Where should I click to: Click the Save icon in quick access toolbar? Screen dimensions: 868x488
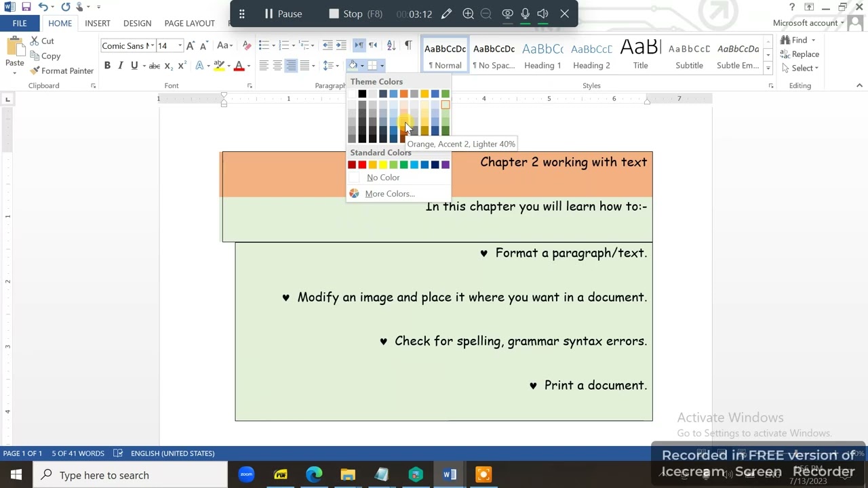26,7
